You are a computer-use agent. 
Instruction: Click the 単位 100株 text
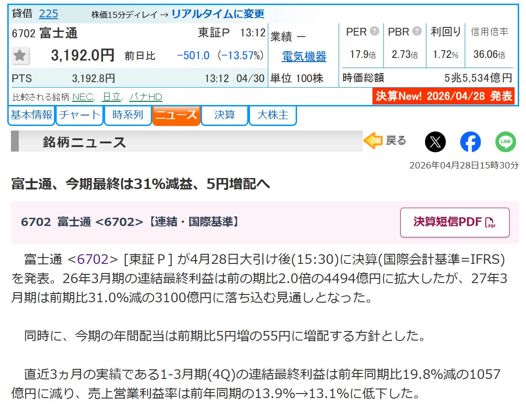(297, 79)
